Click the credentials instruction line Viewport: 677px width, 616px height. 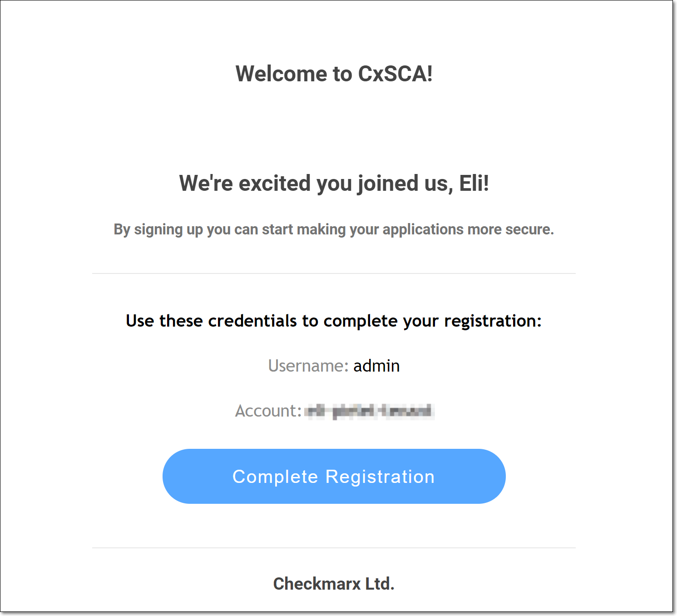click(x=334, y=321)
